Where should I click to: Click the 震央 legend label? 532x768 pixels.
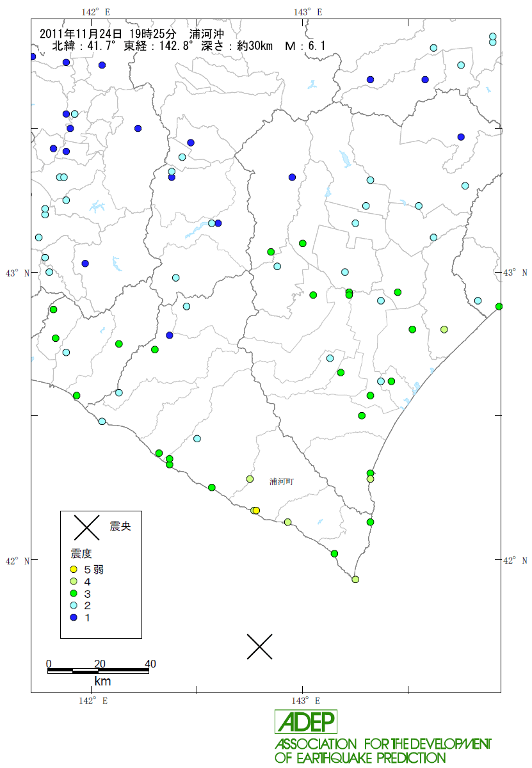pyautogui.click(x=120, y=527)
